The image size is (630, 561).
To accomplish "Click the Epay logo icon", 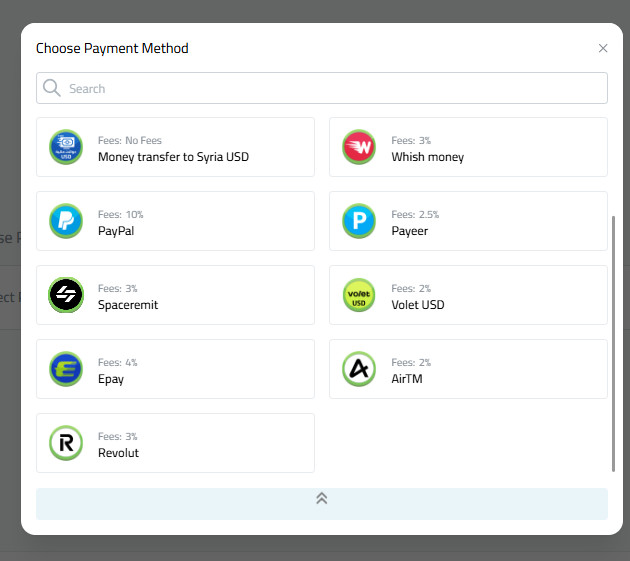I will click(x=66, y=369).
